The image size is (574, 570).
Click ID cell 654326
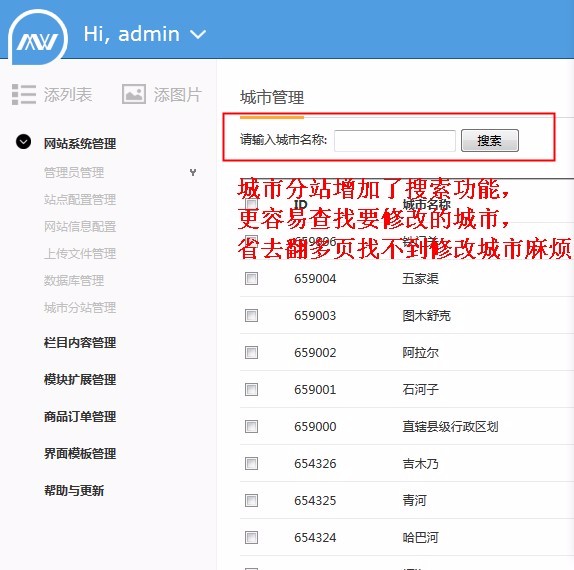pos(315,464)
